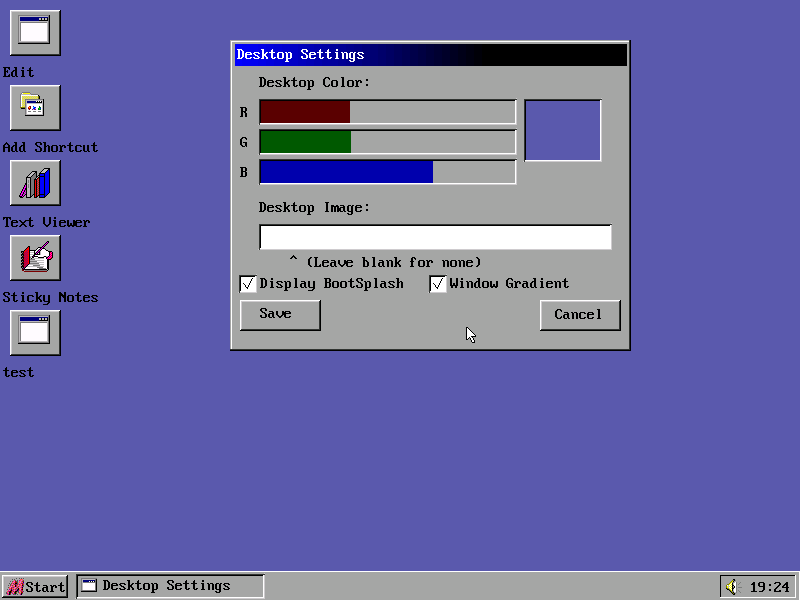The height and width of the screenshot is (600, 800).
Task: Adjust the red R color slider
Action: tap(387, 112)
